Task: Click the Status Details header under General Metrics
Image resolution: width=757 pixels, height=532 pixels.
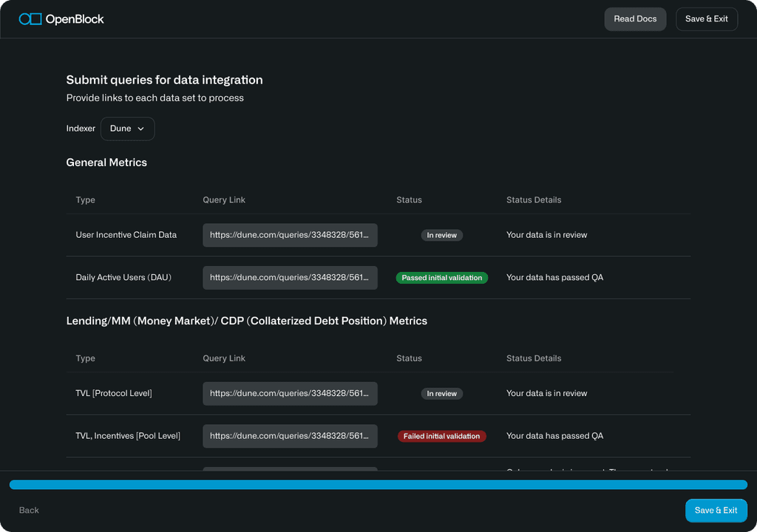Action: pyautogui.click(x=534, y=199)
